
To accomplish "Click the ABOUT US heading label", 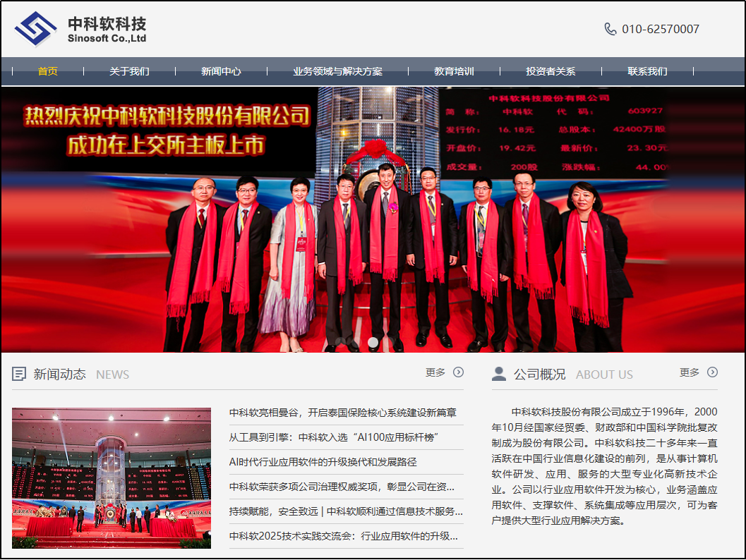I will point(604,375).
